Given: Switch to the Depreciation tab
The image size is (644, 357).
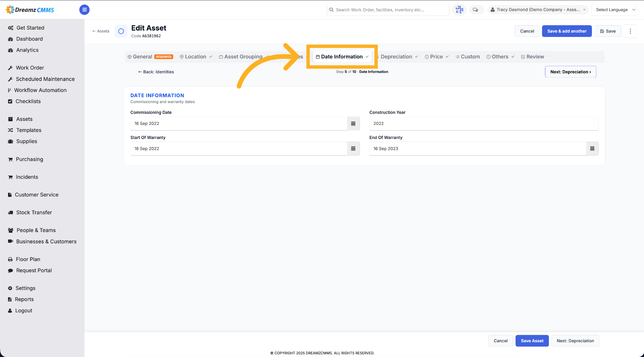Looking at the screenshot, I should tap(396, 57).
